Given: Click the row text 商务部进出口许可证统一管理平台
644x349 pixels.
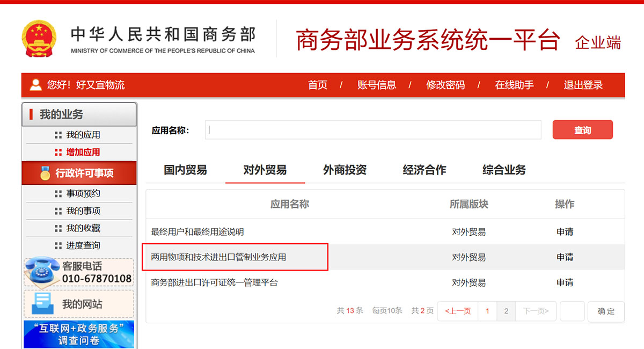Looking at the screenshot, I should pos(214,282).
